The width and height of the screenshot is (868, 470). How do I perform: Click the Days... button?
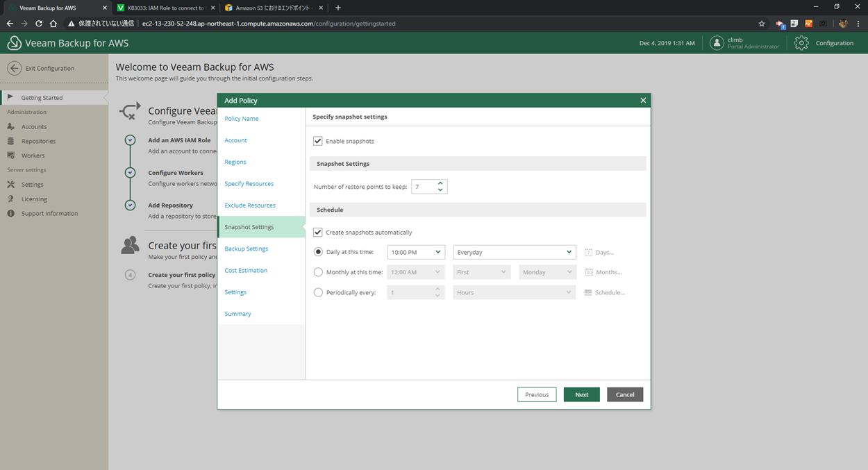click(x=599, y=253)
